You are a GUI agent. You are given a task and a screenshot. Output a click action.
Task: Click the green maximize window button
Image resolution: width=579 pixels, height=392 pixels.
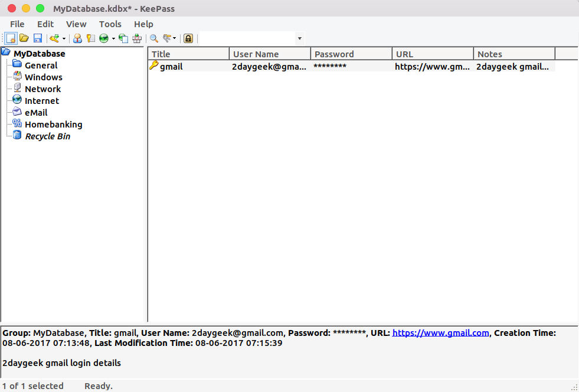click(40, 8)
